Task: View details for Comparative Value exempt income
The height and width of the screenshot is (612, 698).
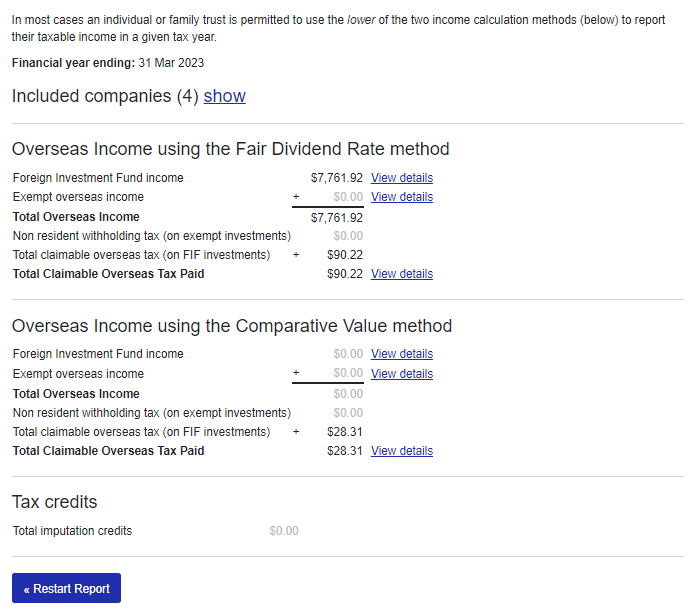Action: point(401,374)
